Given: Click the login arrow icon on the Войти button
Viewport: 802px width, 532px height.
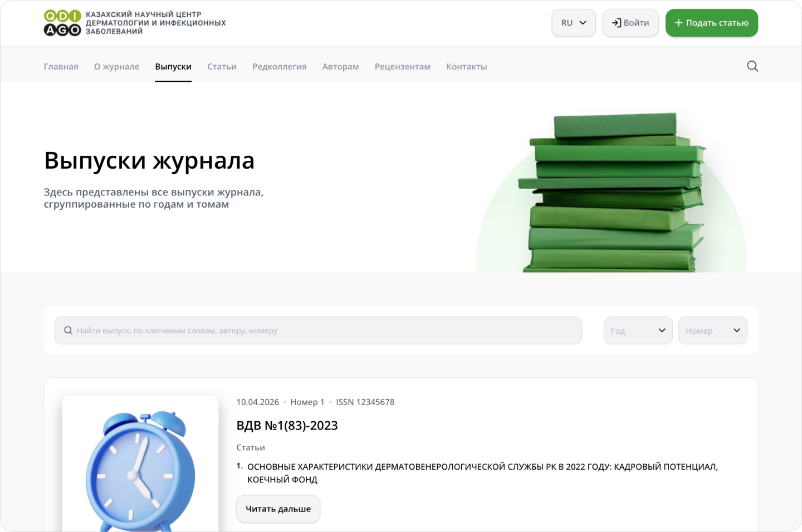Looking at the screenshot, I should [617, 23].
